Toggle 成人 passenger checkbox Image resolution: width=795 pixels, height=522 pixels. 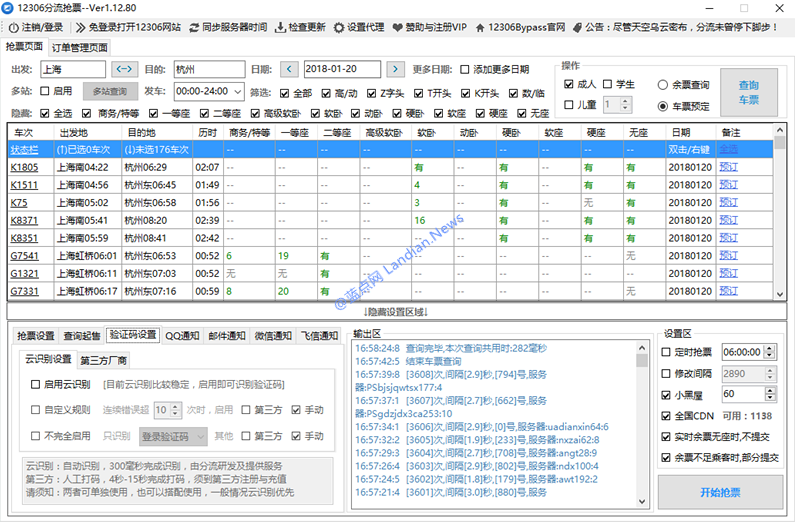[568, 84]
